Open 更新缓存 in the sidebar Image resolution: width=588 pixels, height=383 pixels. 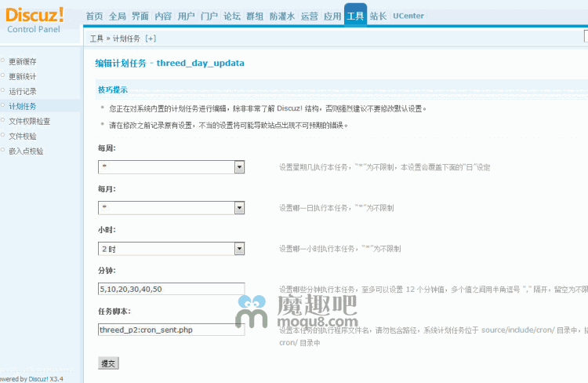[x=23, y=61]
